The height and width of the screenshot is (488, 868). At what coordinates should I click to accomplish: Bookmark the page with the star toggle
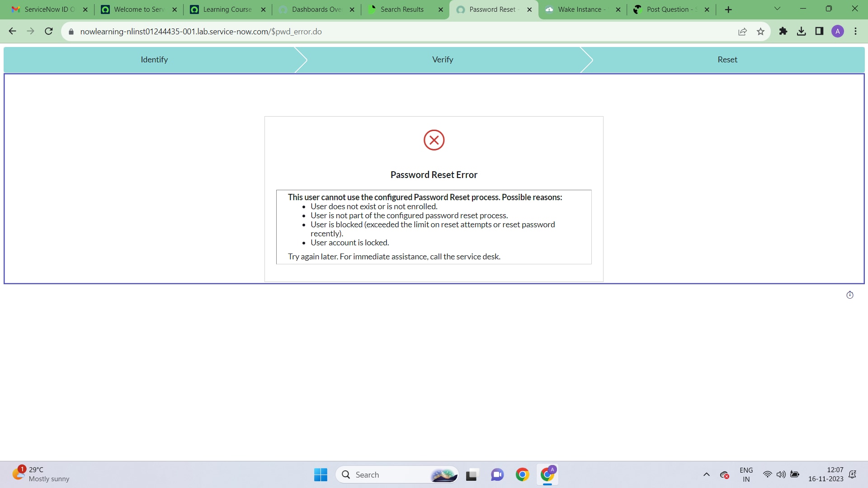[761, 31]
